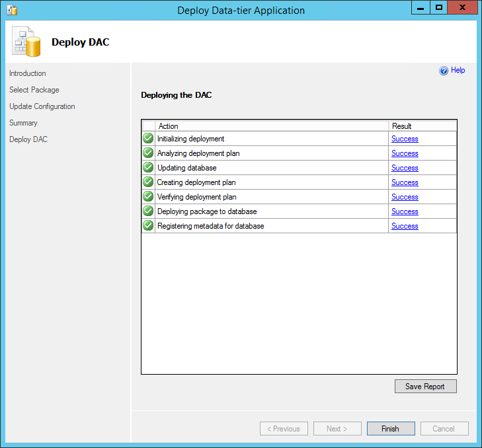This screenshot has height=448, width=482.
Task: Click green checkmark beside Registering metadata for database
Action: [148, 226]
